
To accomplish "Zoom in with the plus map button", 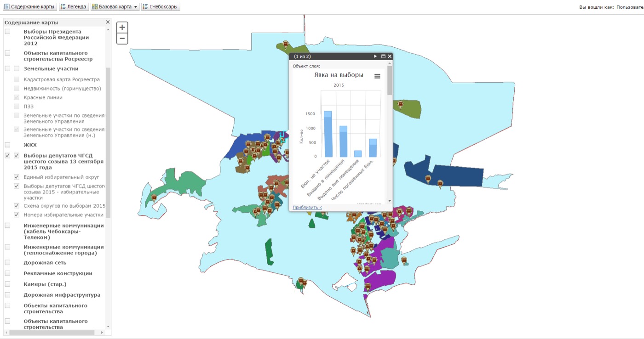I will point(122,28).
